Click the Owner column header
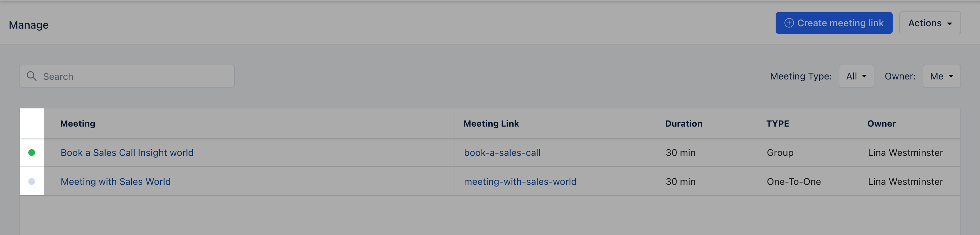This screenshot has width=980, height=235. tap(882, 124)
